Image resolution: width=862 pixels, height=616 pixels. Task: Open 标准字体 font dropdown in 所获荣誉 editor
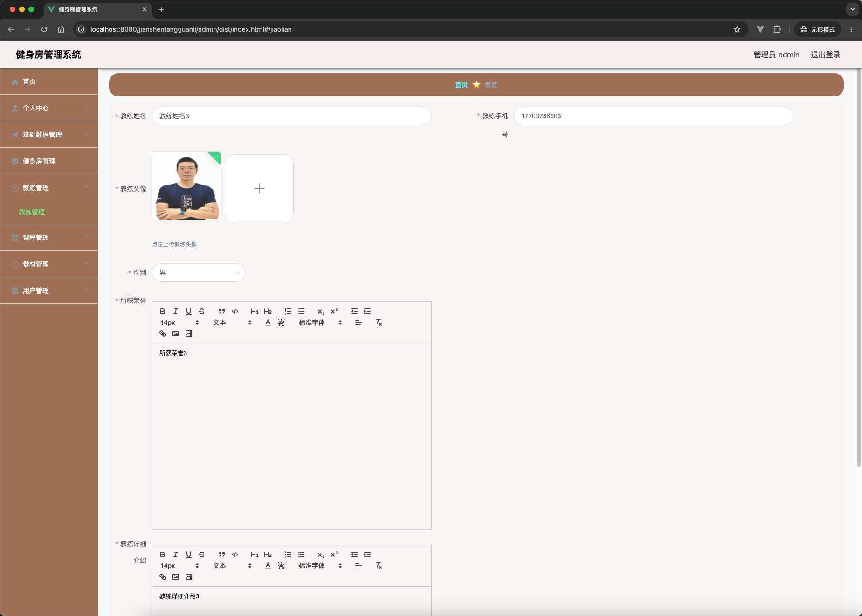click(321, 322)
